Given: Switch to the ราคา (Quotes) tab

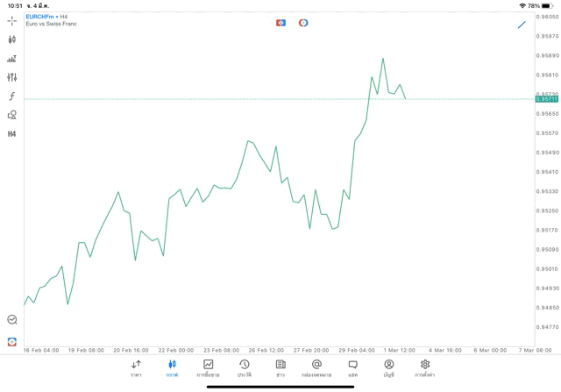Looking at the screenshot, I should 136,368.
